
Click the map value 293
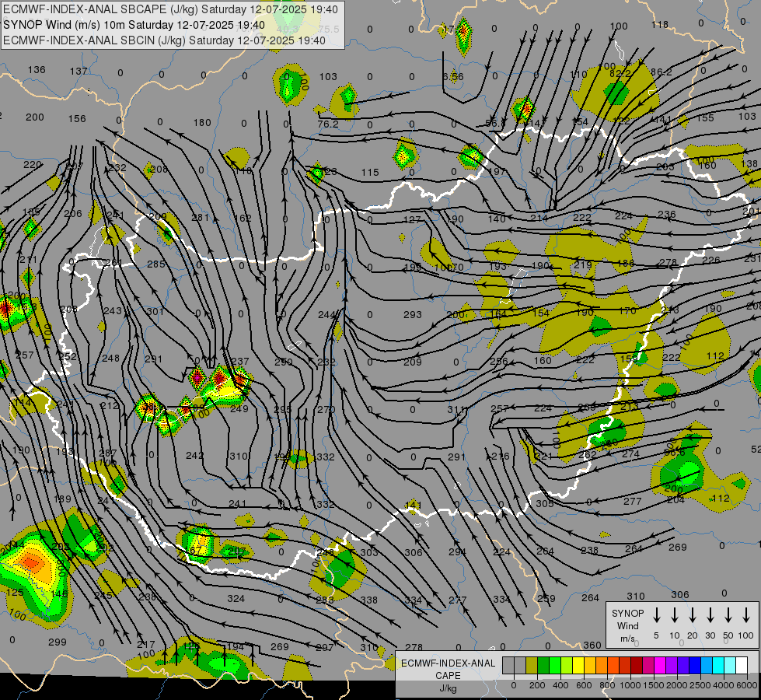[x=413, y=315]
